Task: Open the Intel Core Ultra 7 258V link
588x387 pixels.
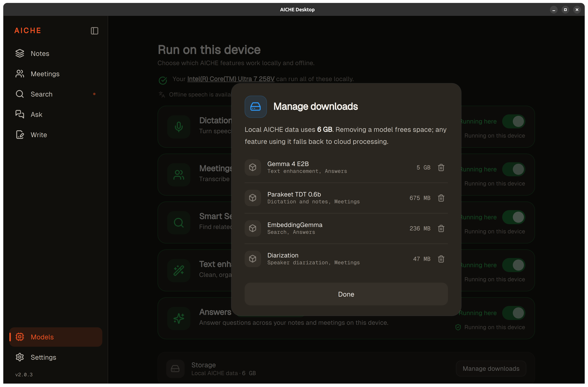Action: pos(231,79)
